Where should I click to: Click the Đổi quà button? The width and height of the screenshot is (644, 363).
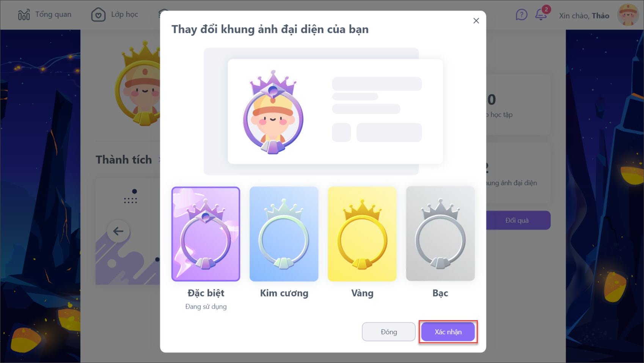[x=518, y=220]
